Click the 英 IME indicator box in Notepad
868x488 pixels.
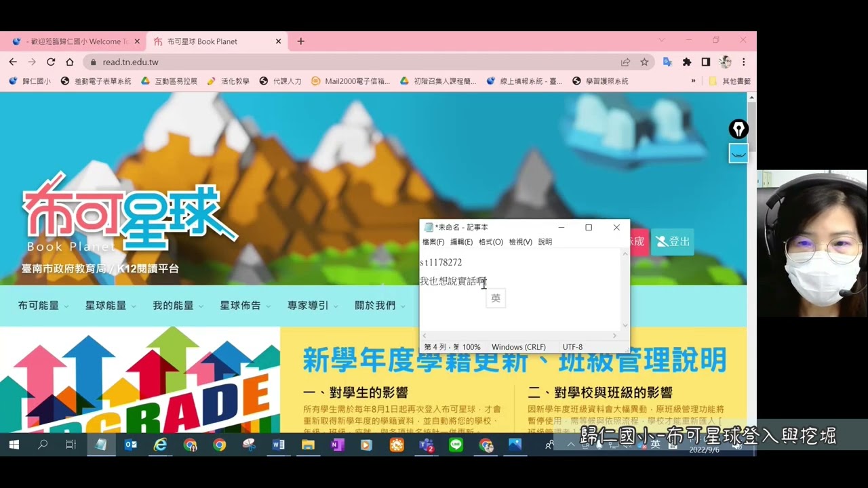[x=496, y=298]
